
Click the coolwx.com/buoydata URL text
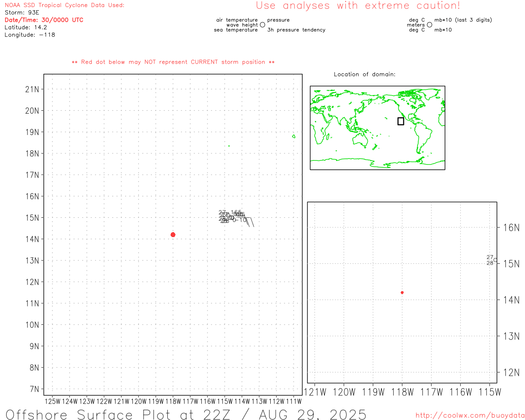470,415
